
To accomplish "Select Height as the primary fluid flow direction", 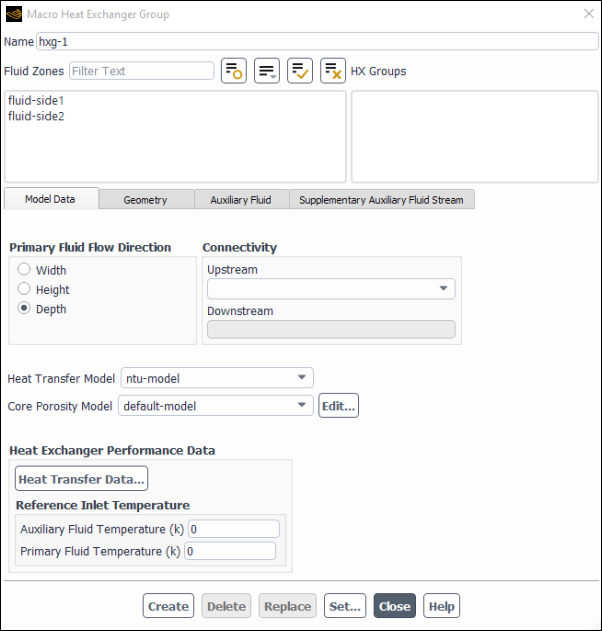I will click(24, 289).
